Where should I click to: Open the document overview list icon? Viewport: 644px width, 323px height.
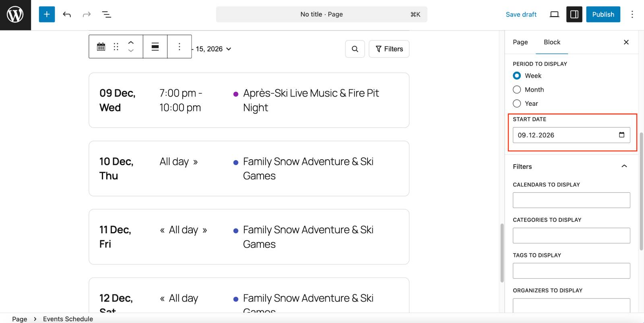(x=106, y=14)
